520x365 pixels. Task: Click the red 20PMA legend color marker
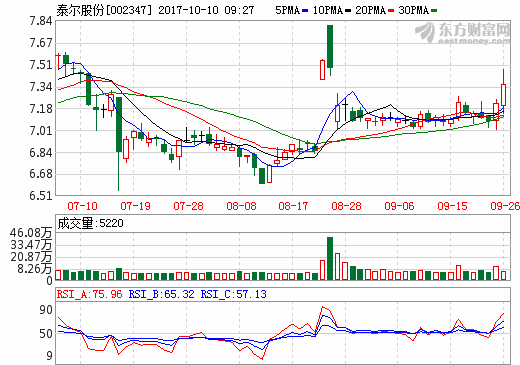click(x=391, y=11)
